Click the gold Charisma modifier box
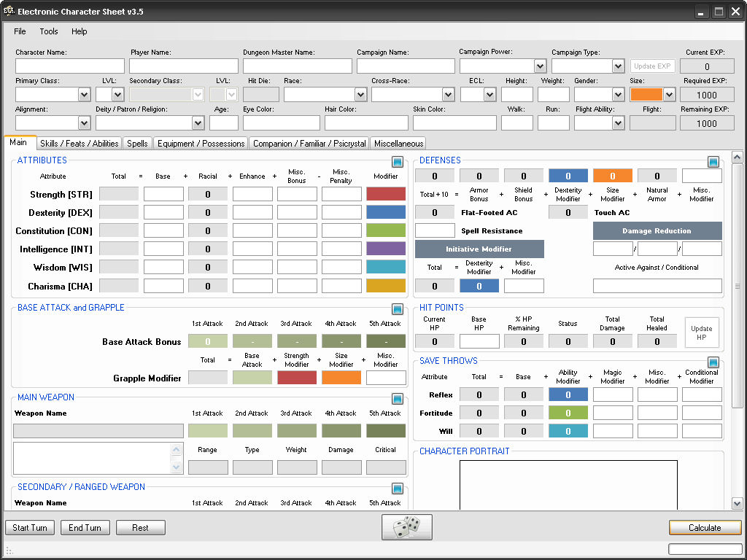Viewport: 747px width, 560px height. [386, 286]
